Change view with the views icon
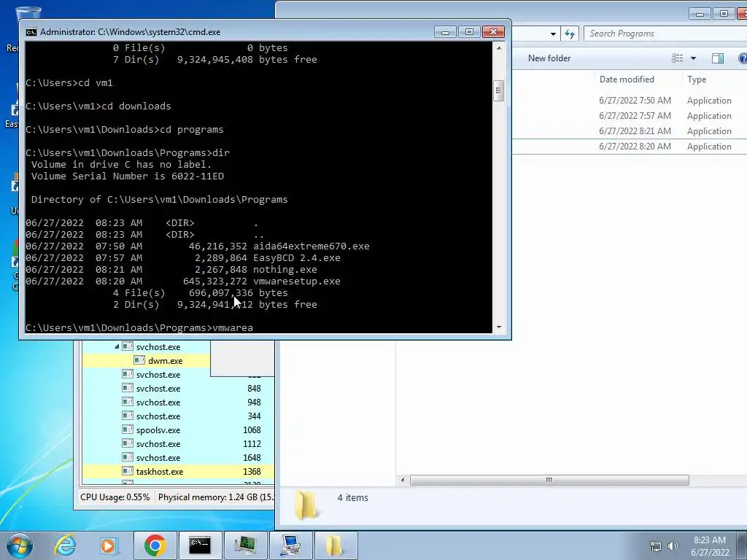Screen dimensions: 747x560 (678, 58)
